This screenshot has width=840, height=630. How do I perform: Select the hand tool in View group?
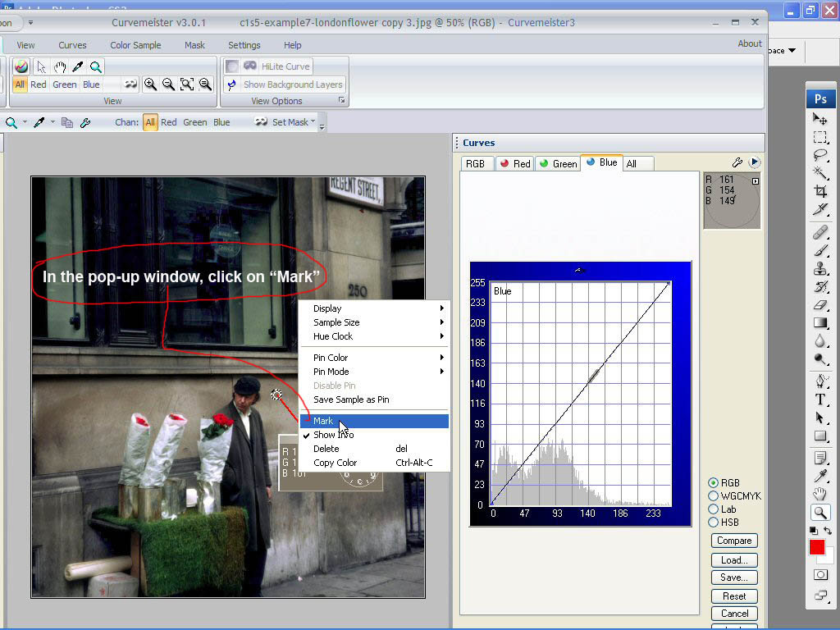[61, 66]
